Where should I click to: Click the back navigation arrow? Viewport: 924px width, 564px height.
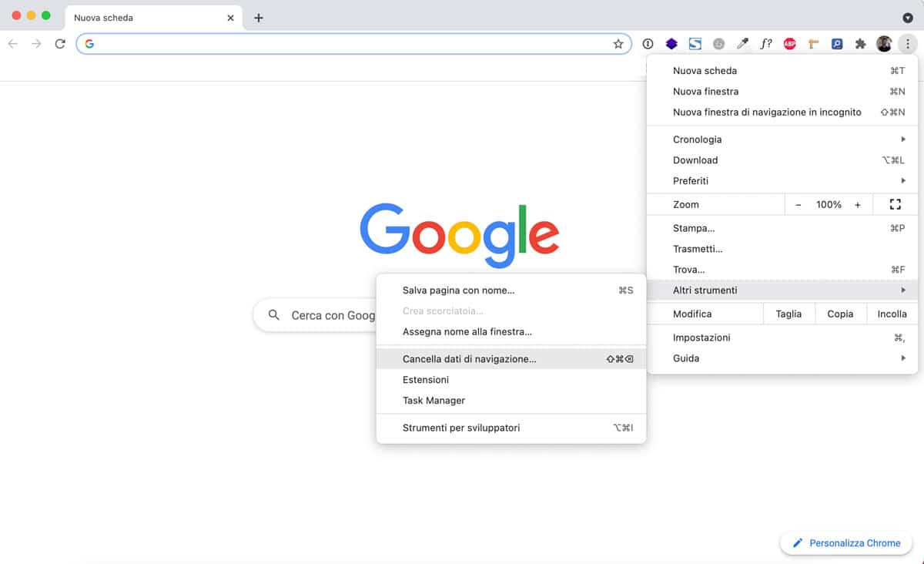(x=12, y=44)
